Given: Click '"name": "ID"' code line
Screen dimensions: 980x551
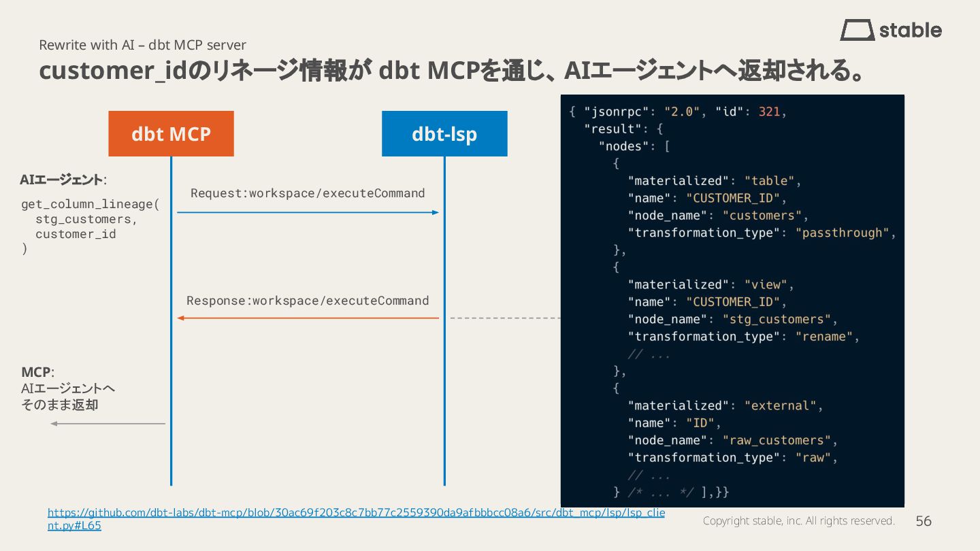Looking at the screenshot, I should click(674, 423).
